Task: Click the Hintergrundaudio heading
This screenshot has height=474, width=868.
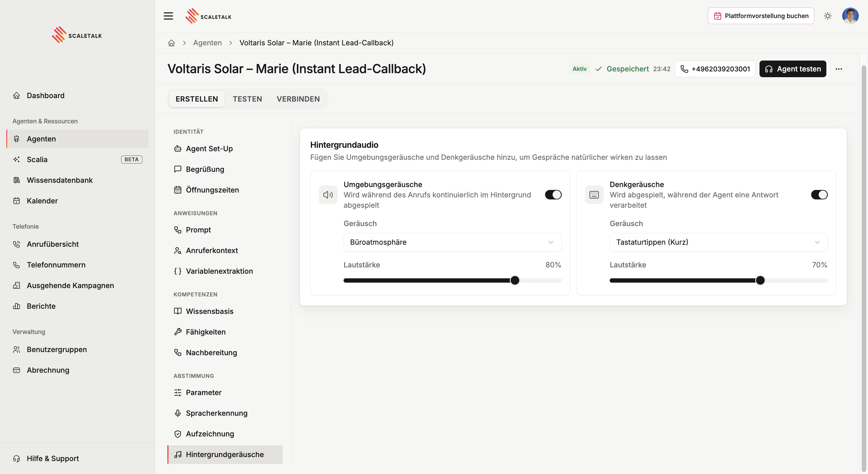Action: (344, 145)
